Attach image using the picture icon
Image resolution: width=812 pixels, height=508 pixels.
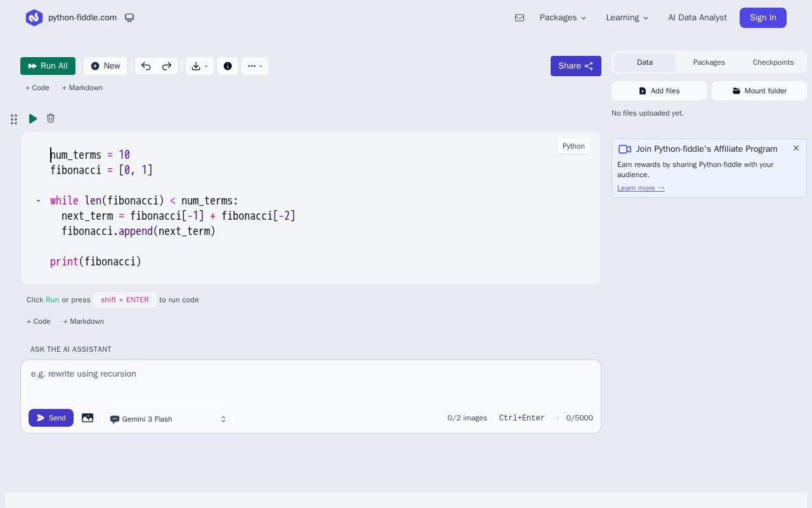pos(88,418)
